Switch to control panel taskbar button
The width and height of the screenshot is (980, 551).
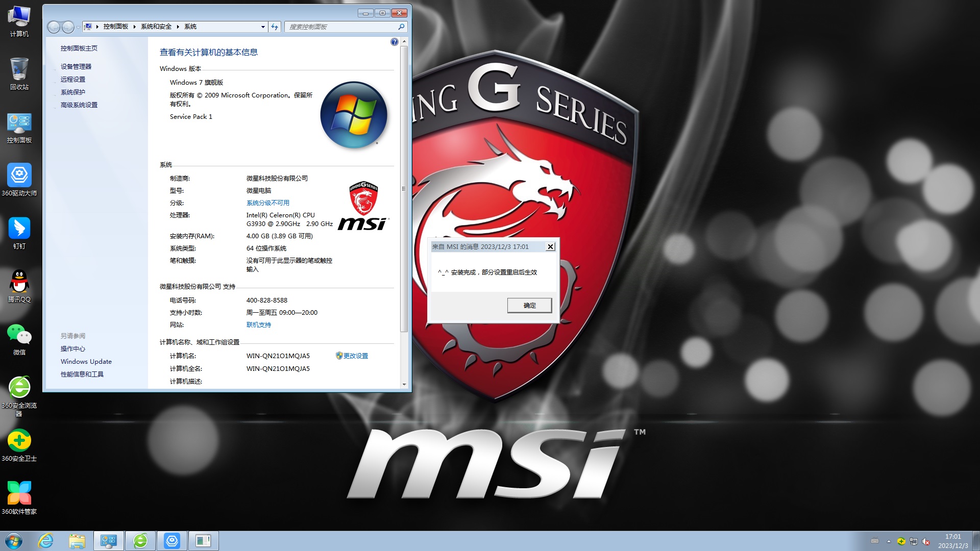[x=109, y=541]
